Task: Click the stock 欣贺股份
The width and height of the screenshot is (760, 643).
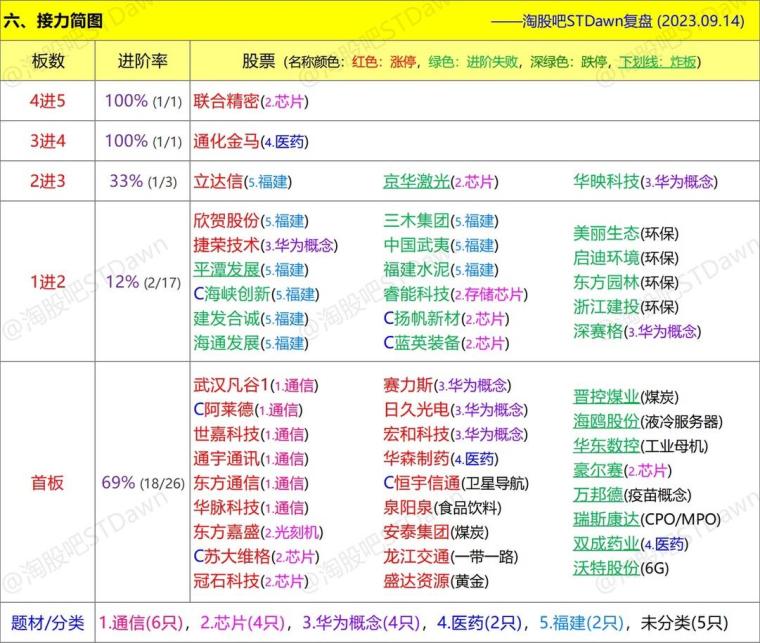Action: tap(226, 221)
